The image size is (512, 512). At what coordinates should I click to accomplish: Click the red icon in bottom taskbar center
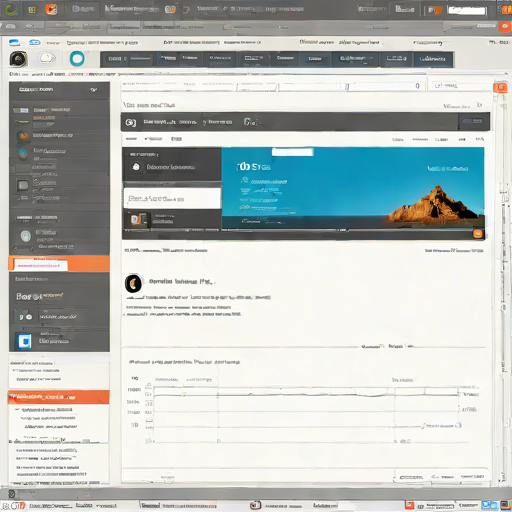click(255, 505)
